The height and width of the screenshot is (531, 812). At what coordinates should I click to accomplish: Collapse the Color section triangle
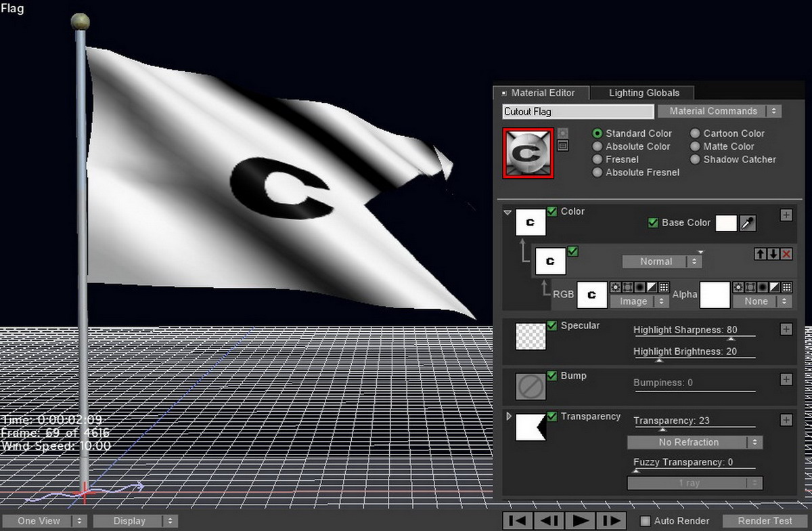pos(507,213)
